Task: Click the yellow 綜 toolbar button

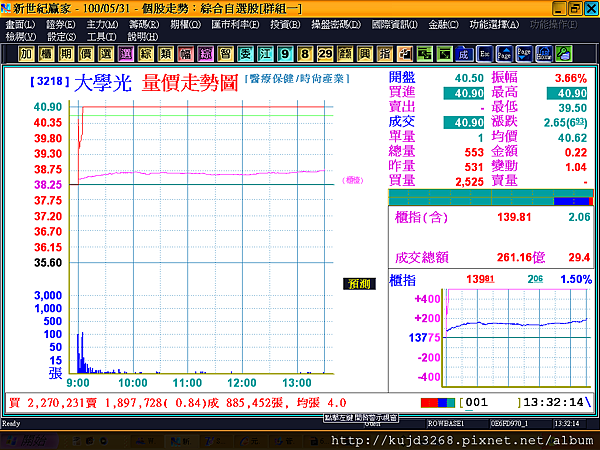Action: click(x=145, y=54)
